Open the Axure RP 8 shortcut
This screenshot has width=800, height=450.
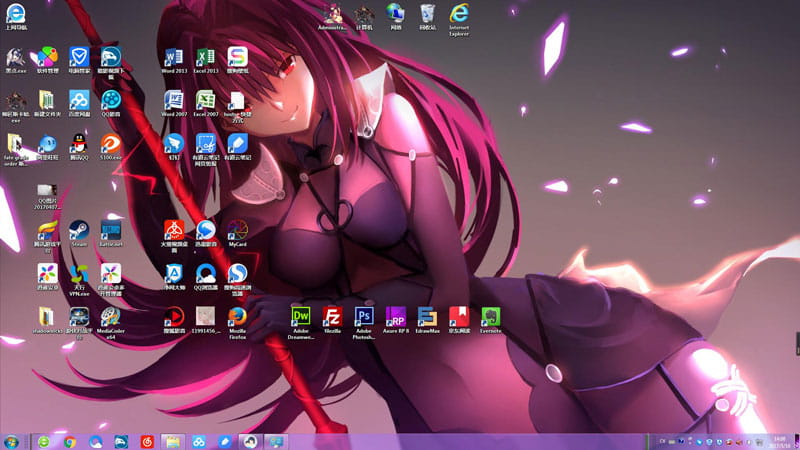point(396,317)
